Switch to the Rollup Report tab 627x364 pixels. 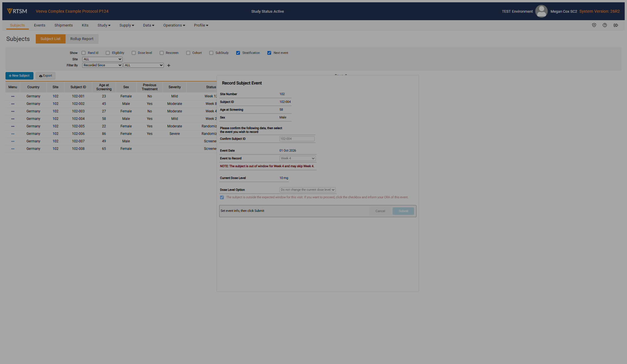coord(82,39)
